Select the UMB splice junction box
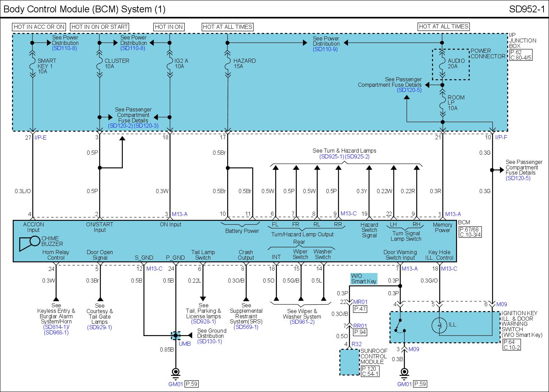549x392 pixels. pyautogui.click(x=176, y=335)
